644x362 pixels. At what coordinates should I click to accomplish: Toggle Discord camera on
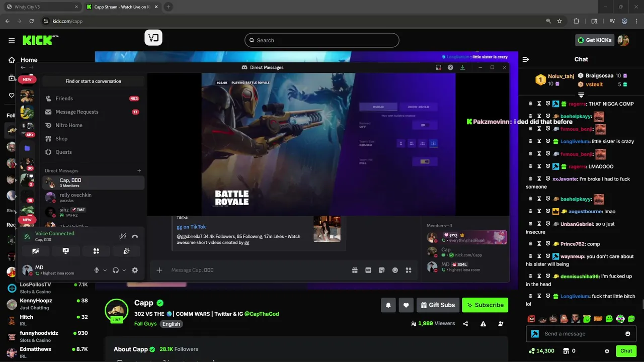tap(35, 251)
